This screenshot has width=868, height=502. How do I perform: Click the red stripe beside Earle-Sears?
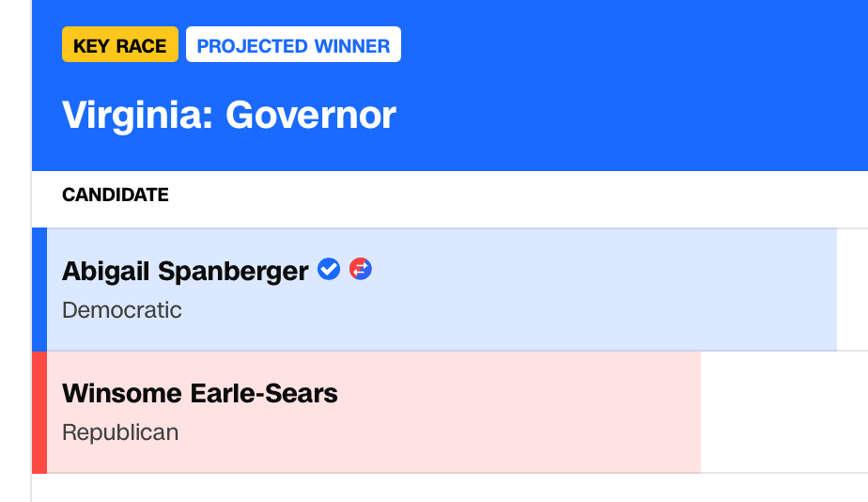tap(39, 412)
